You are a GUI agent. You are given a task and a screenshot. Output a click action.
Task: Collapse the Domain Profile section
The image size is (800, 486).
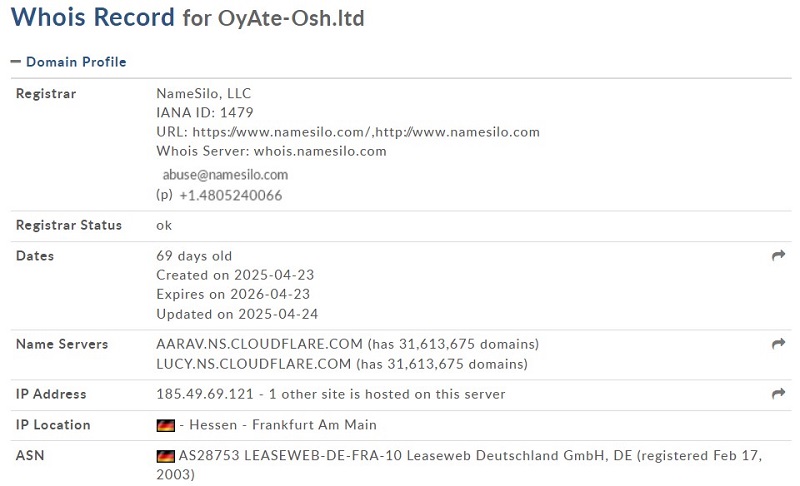[x=68, y=62]
